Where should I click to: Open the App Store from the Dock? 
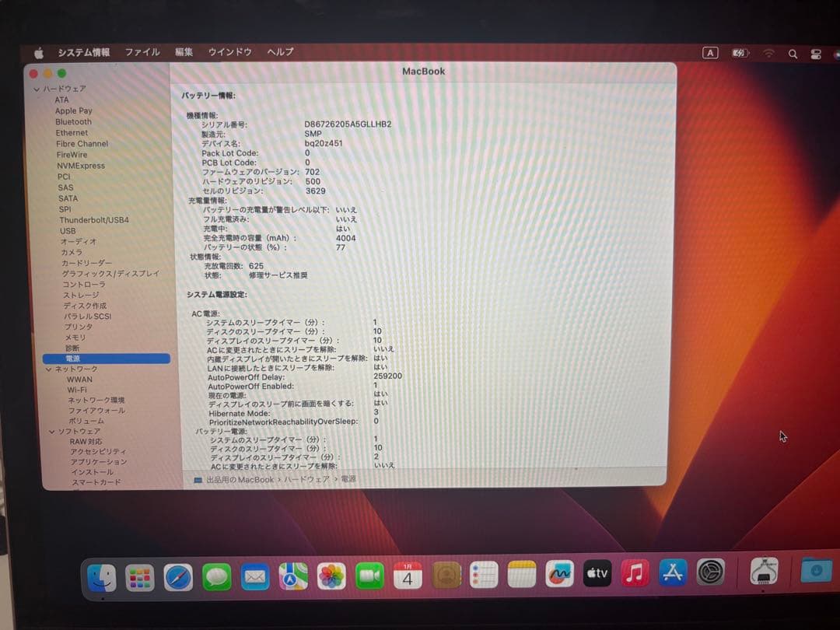point(674,574)
